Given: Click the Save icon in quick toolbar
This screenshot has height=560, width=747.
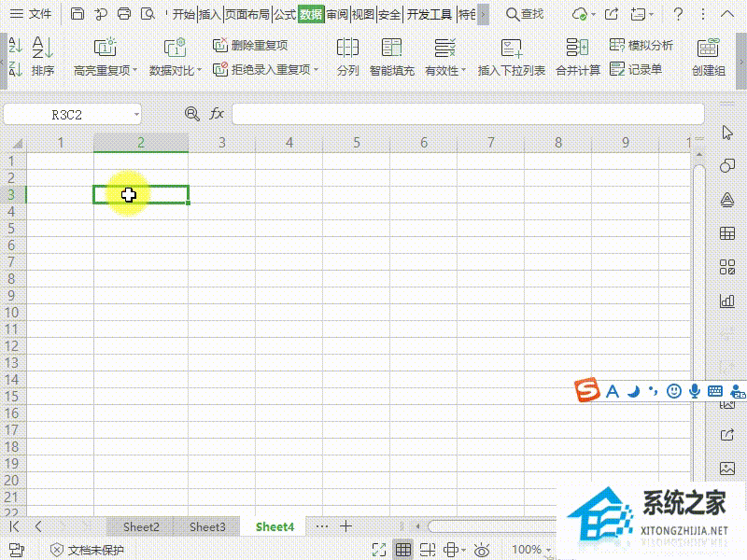Looking at the screenshot, I should [78, 14].
